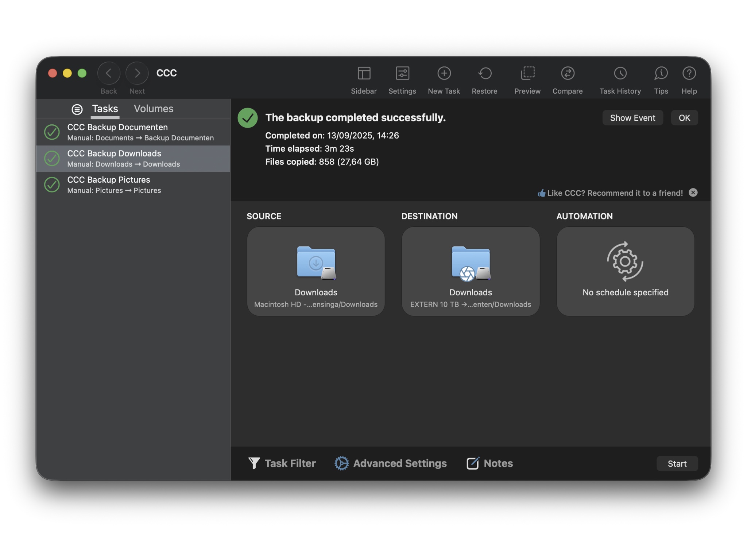The image size is (747, 560).
Task: Show Tips from the toolbar
Action: click(661, 73)
